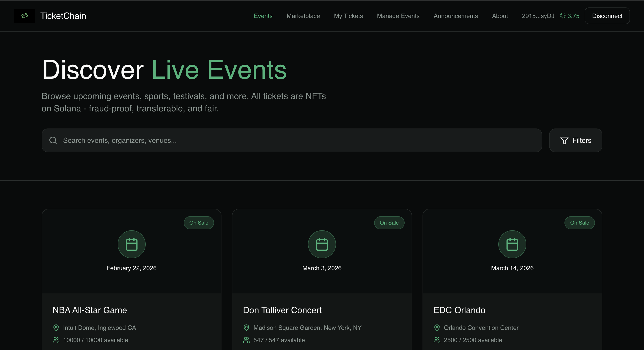The height and width of the screenshot is (350, 644).
Task: Go to the Marketplace tab
Action: tap(303, 16)
